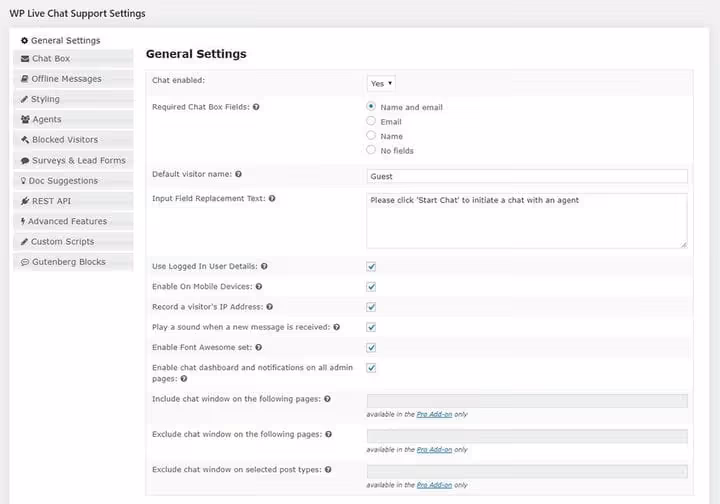Toggle Play a sound on new message checkbox
Screen dimensions: 720x504
(371, 327)
